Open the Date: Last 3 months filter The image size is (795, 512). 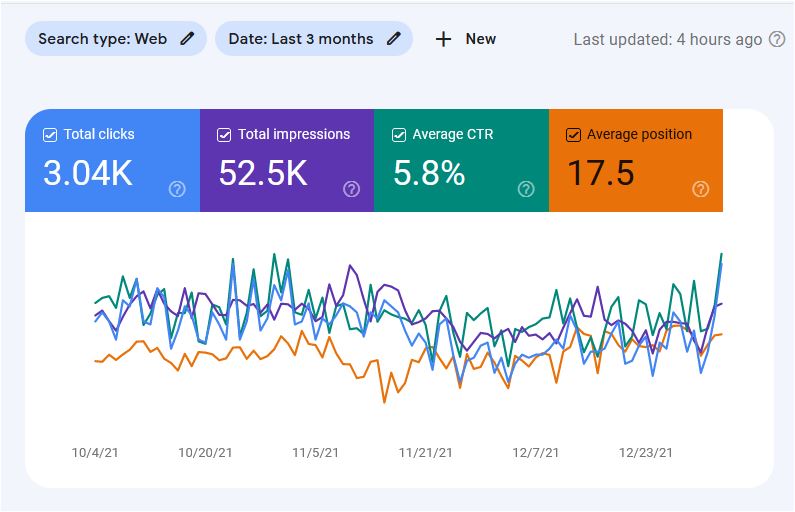pyautogui.click(x=301, y=39)
